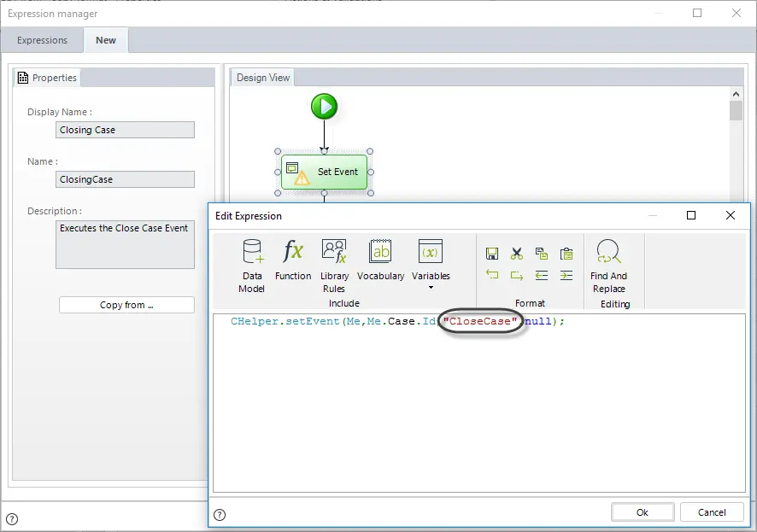Close the Edit Expression dialog
This screenshot has height=532, width=757.
pyautogui.click(x=731, y=215)
